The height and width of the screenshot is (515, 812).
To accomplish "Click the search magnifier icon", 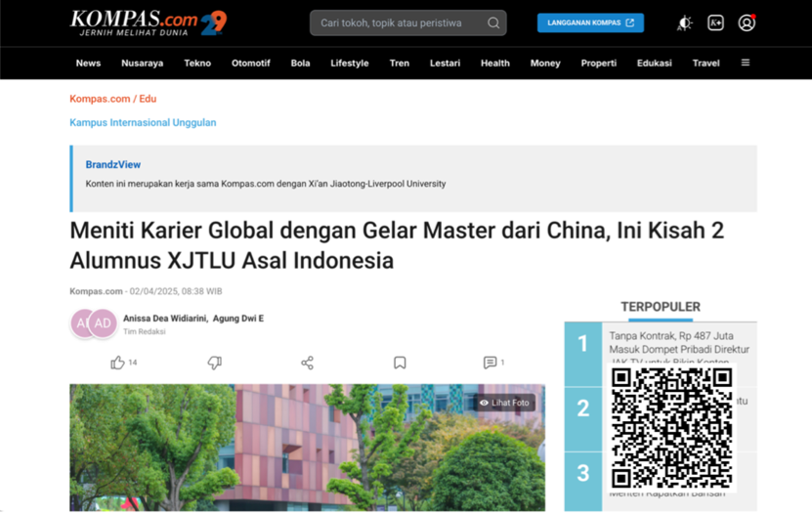I will (x=493, y=22).
